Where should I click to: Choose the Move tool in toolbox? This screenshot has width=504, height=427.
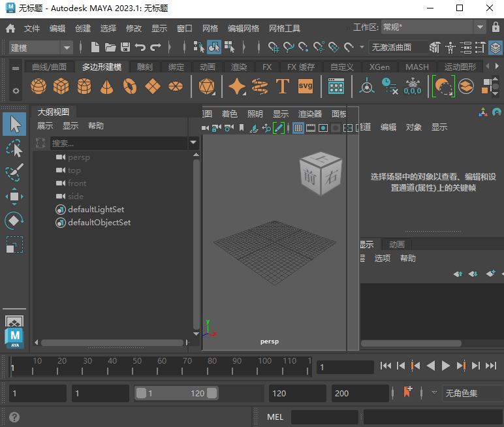pyautogui.click(x=14, y=197)
